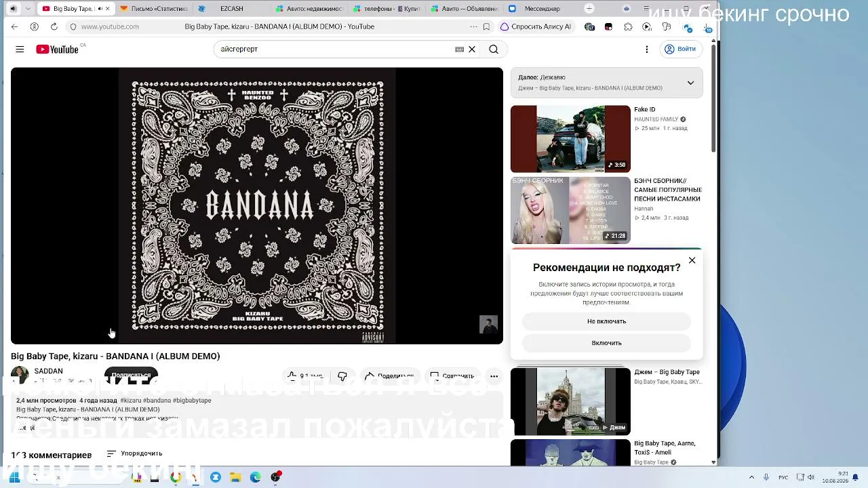Screen dimensions: 868x488
Task: Open the БЭНЧ СБОРНИК video thumbnail
Action: (x=570, y=210)
